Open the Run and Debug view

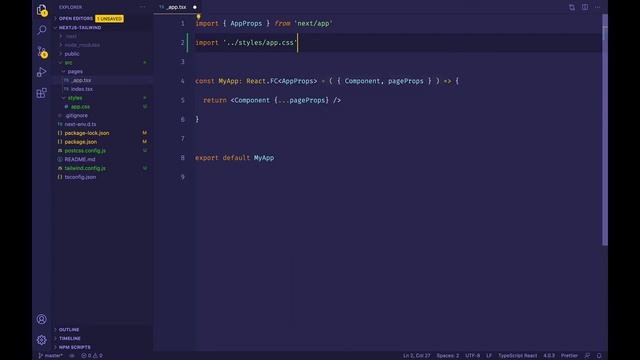click(x=42, y=72)
